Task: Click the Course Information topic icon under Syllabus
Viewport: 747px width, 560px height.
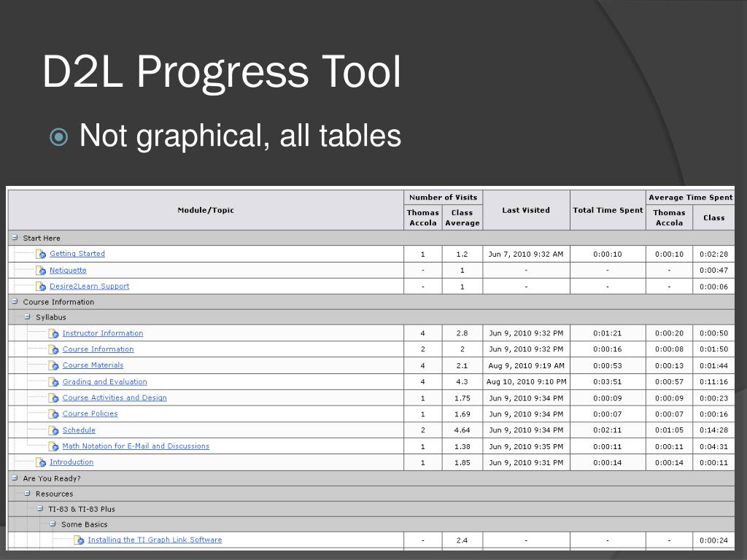Action: click(54, 349)
